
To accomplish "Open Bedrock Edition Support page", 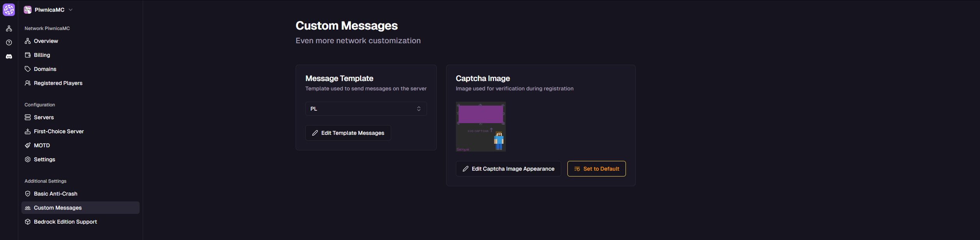I will [x=80, y=222].
